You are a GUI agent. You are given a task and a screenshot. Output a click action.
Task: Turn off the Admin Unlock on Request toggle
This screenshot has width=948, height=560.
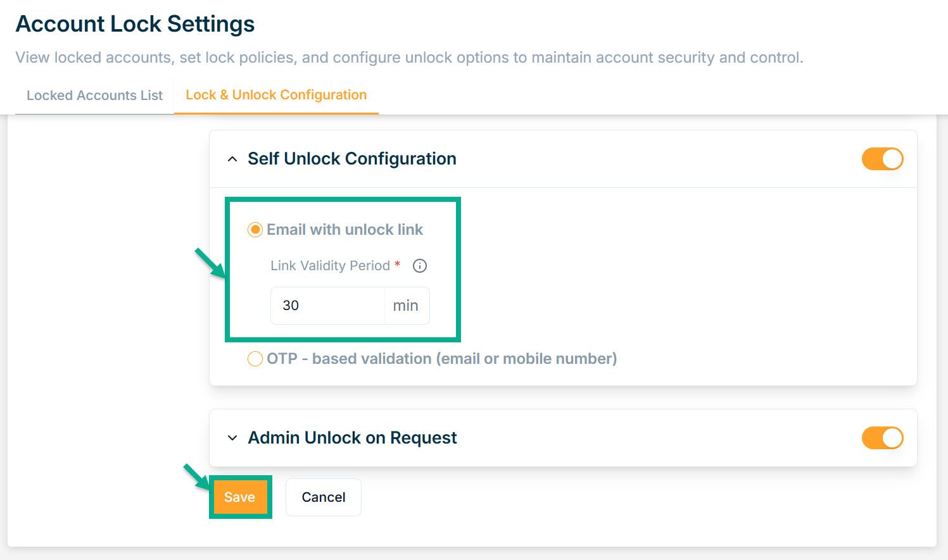(x=882, y=438)
